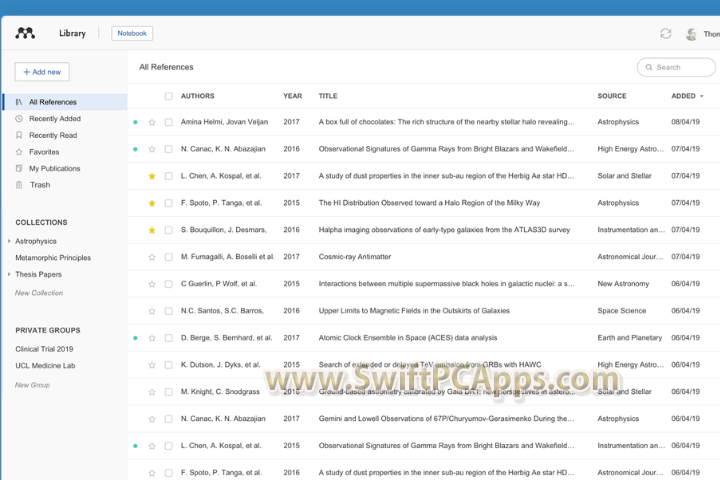
Task: Focus the Search input field
Action: coord(676,67)
